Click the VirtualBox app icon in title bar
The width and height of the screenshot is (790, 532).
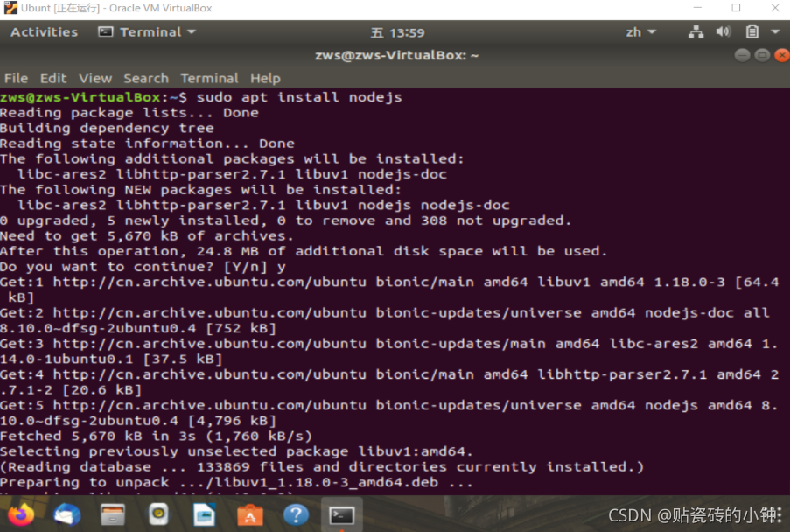10,8
